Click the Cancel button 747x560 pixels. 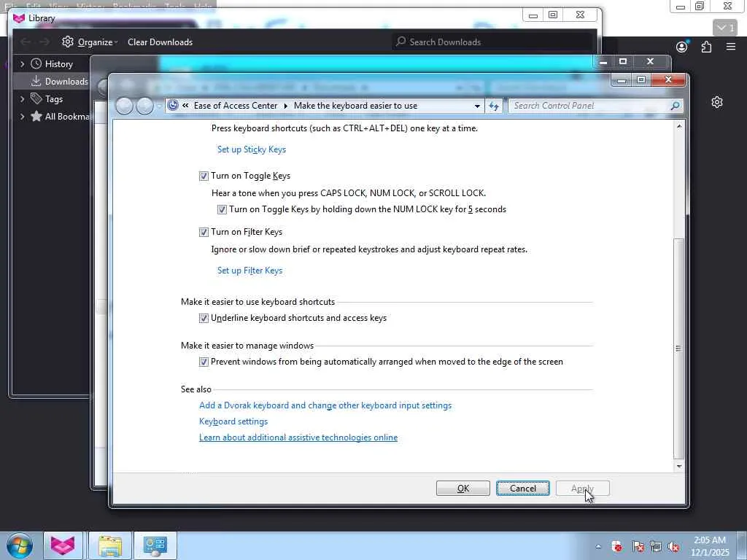point(522,489)
